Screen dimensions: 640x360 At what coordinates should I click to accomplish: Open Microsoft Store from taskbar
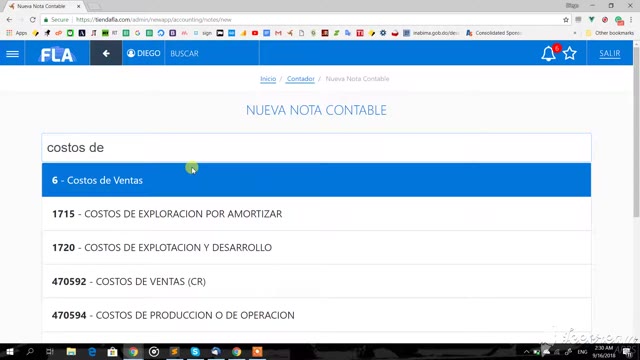pyautogui.click(x=112, y=351)
